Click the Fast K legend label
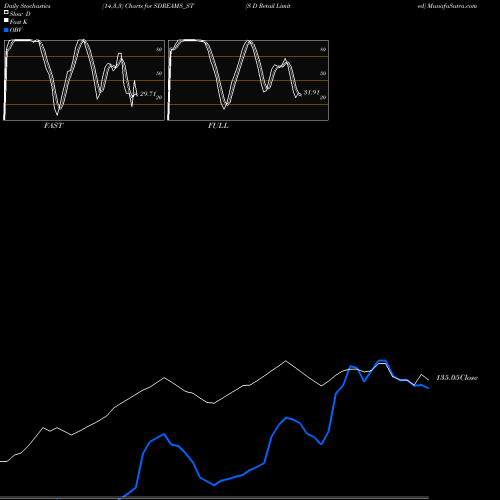Image resolution: width=500 pixels, height=500 pixels. click(x=19, y=22)
